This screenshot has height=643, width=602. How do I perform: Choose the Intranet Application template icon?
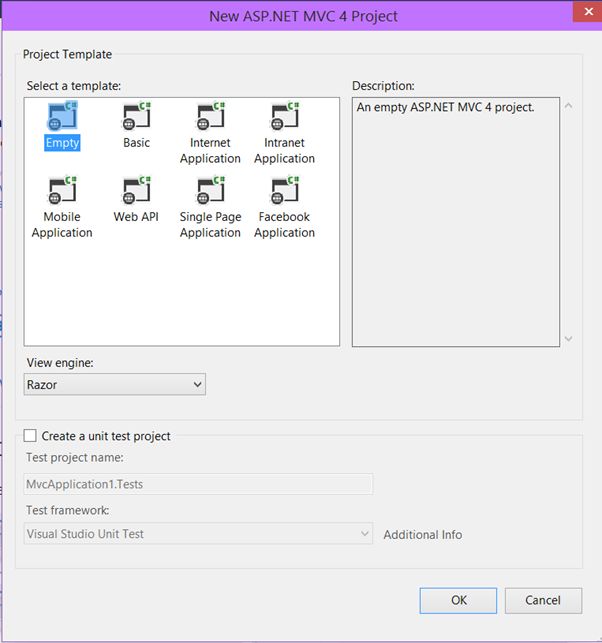[x=285, y=116]
